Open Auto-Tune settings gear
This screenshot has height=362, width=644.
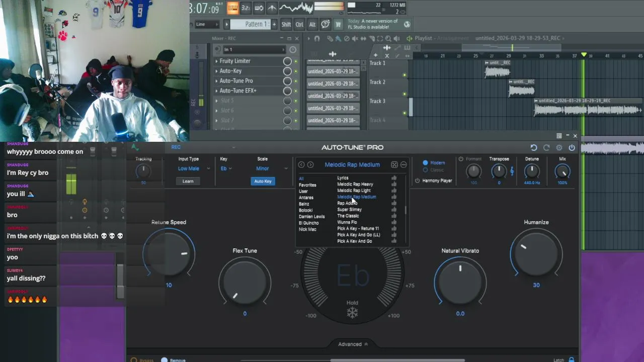pos(559,148)
